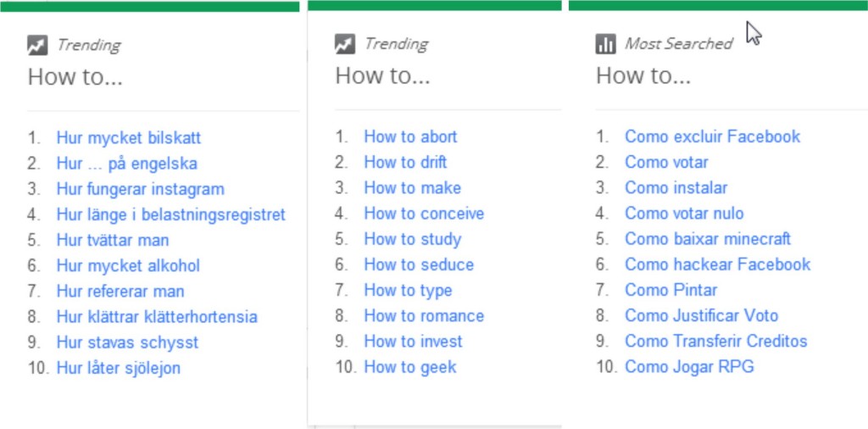Click the 'Como Transferir Creditos' link
The width and height of the screenshot is (868, 429).
click(715, 342)
